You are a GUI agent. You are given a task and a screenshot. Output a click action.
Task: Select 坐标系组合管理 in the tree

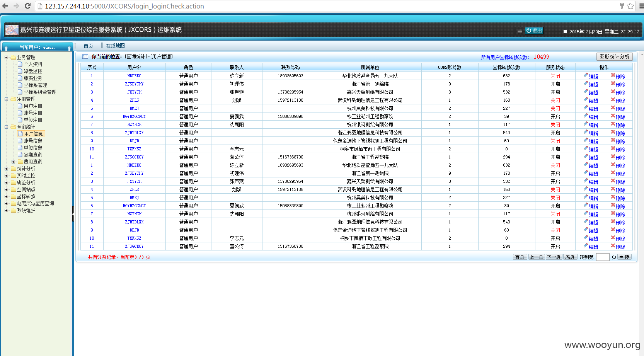(x=40, y=92)
